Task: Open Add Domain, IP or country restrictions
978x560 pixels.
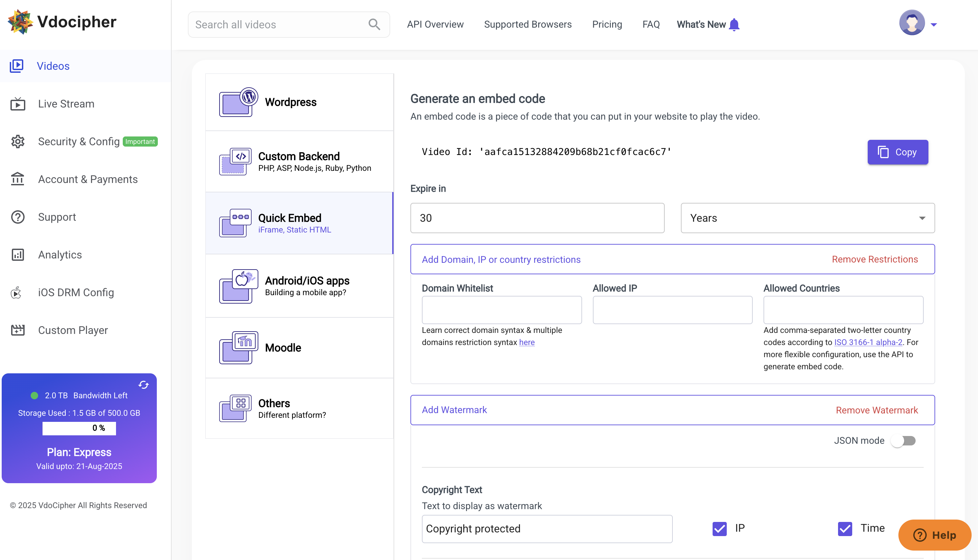Action: [501, 259]
